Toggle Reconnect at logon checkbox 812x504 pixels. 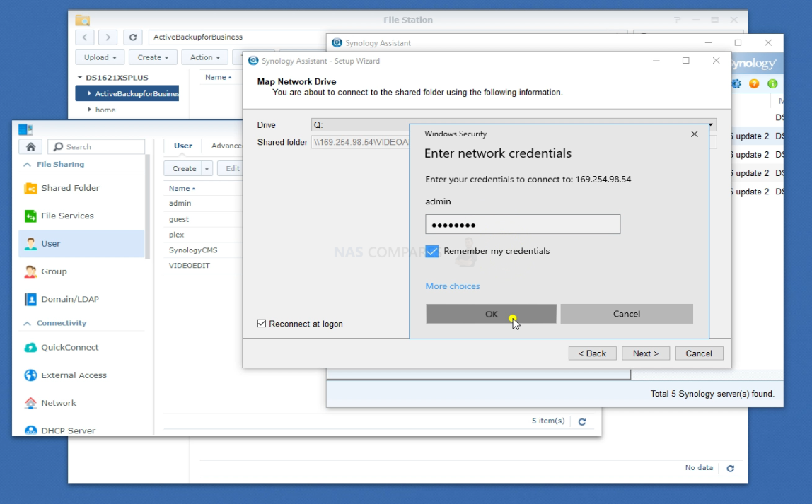pyautogui.click(x=262, y=324)
